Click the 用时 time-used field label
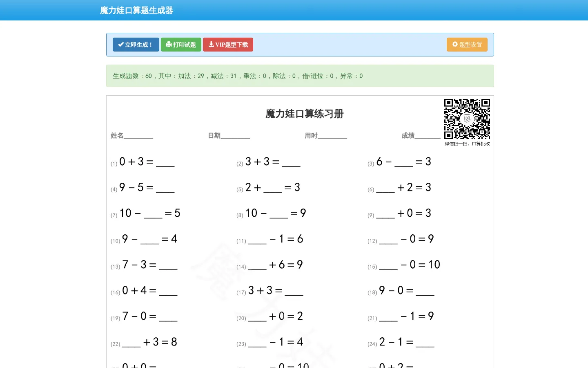The image size is (588, 368). coord(311,135)
